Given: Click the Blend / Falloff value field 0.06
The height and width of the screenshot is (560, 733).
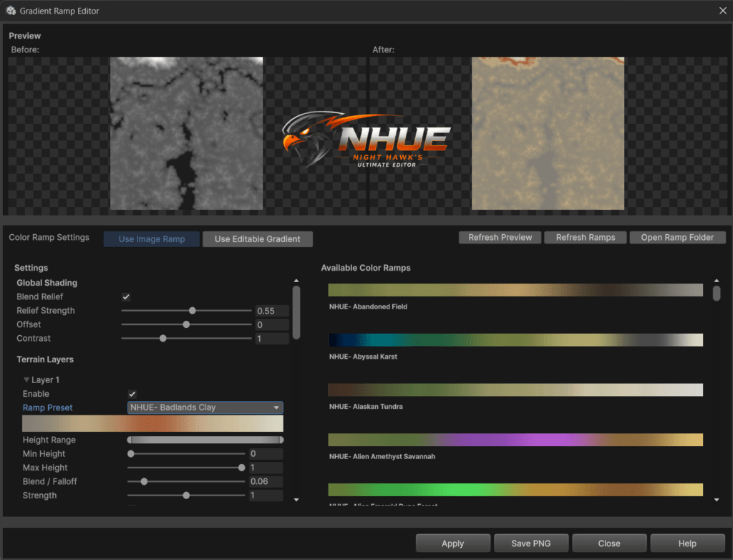Looking at the screenshot, I should pyautogui.click(x=266, y=481).
